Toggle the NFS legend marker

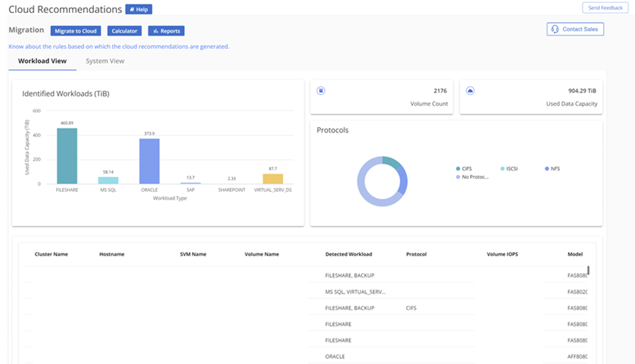(x=547, y=169)
